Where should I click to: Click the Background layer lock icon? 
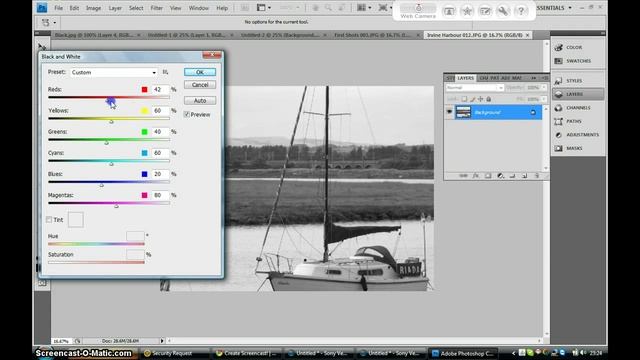click(x=533, y=112)
